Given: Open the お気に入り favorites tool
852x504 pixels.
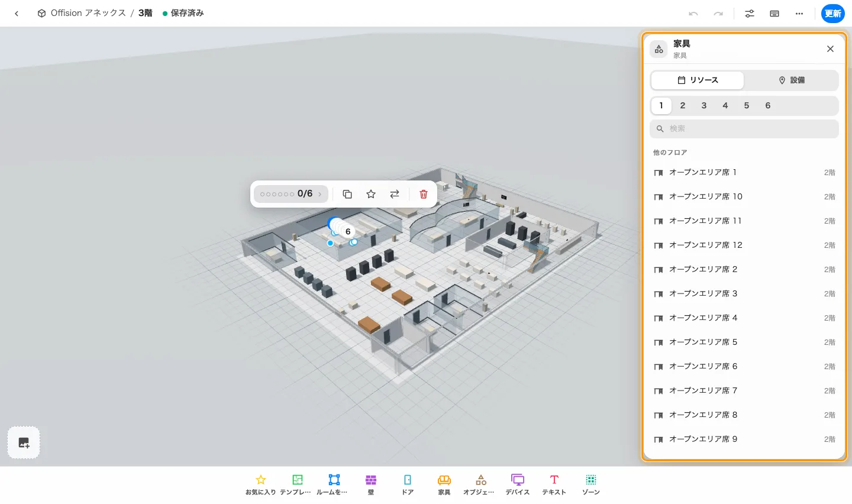Looking at the screenshot, I should pyautogui.click(x=261, y=484).
